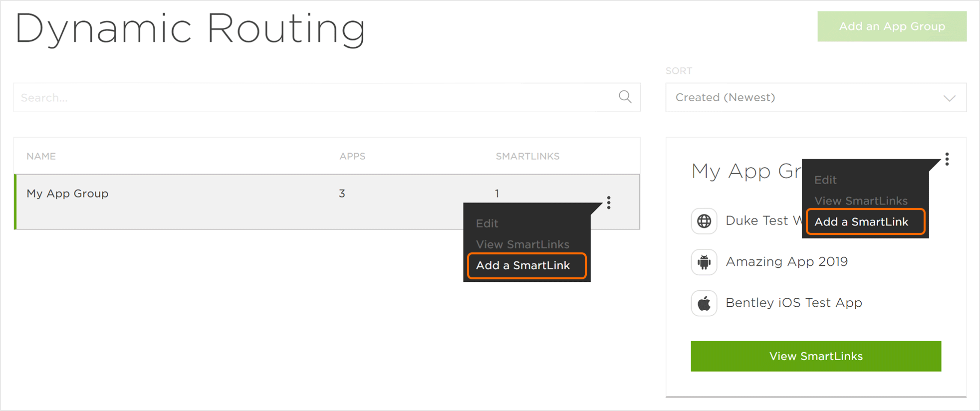980x411 pixels.
Task: Focus the Search input field
Action: pyautogui.click(x=314, y=98)
